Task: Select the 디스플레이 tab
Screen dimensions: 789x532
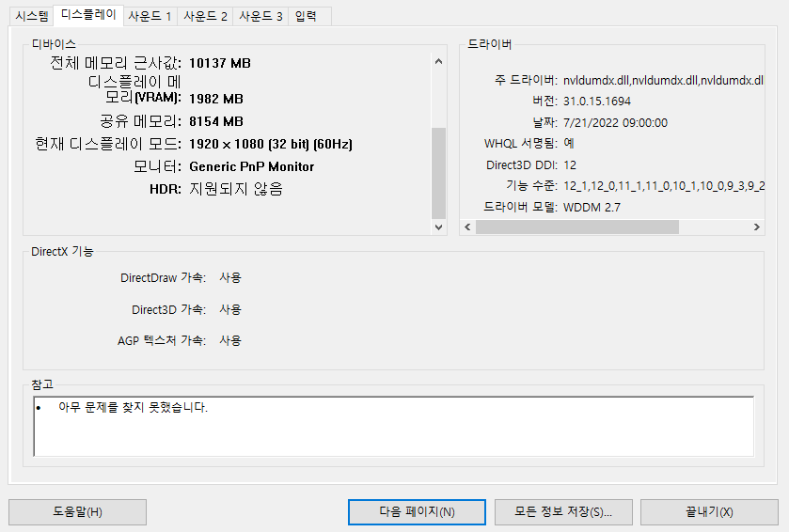Action: 87,14
